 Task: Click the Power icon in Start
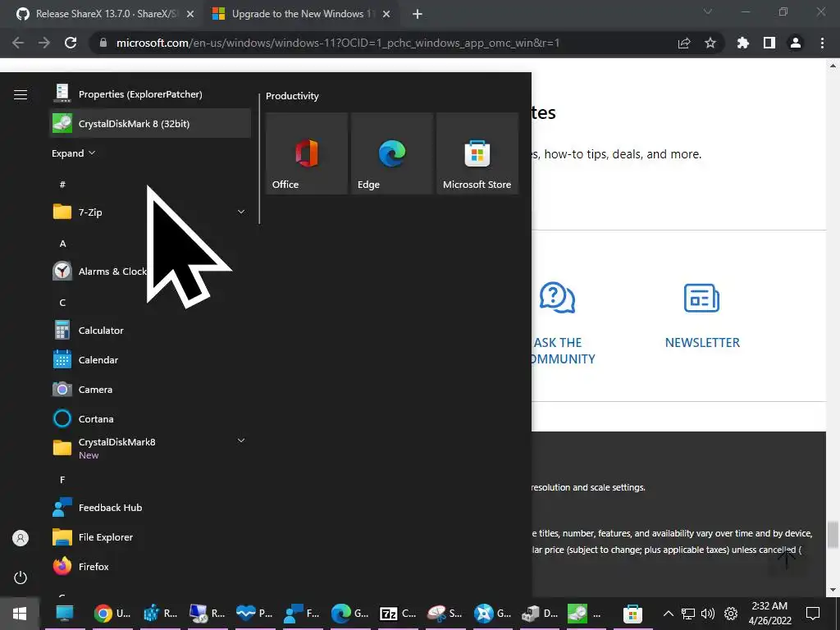[21, 577]
